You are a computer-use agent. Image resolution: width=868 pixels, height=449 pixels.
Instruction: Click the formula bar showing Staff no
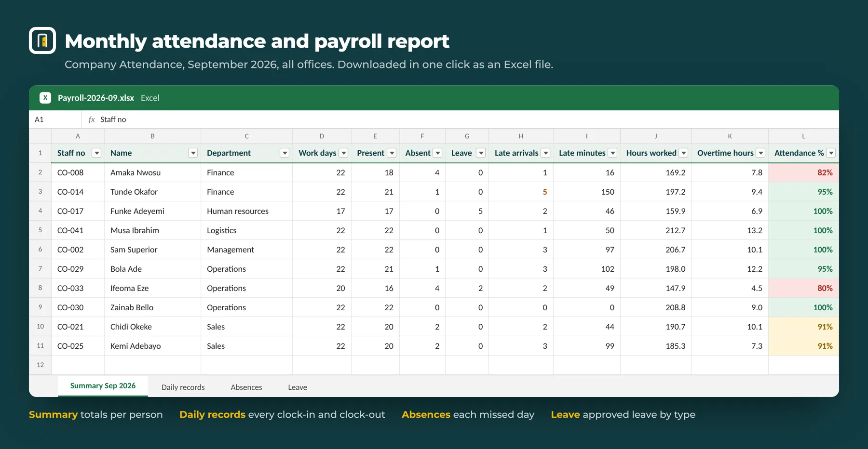pyautogui.click(x=461, y=119)
